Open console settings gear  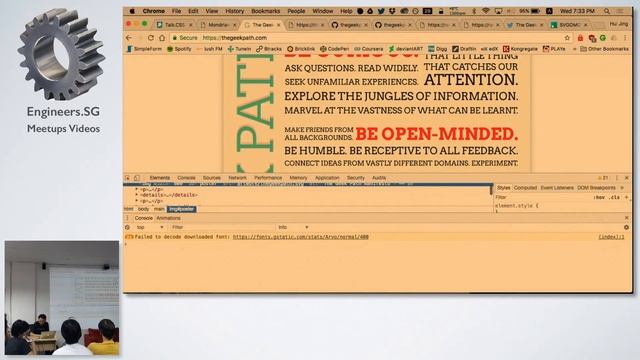point(626,227)
